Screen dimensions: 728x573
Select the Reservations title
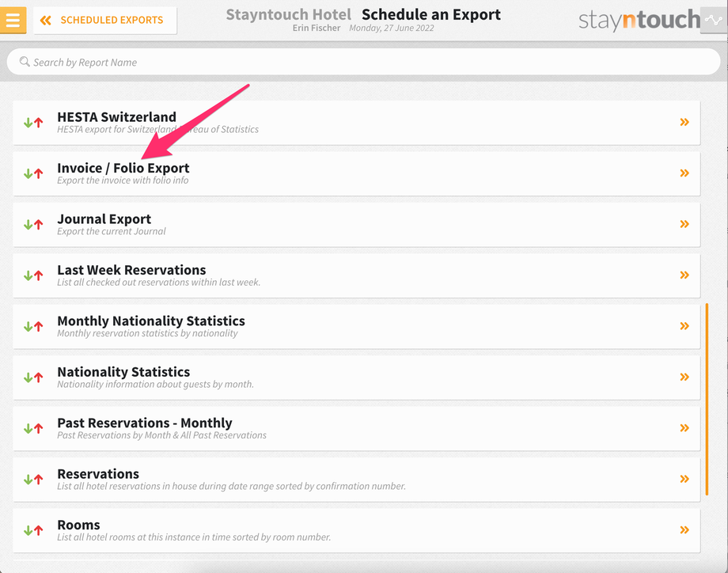coord(98,474)
